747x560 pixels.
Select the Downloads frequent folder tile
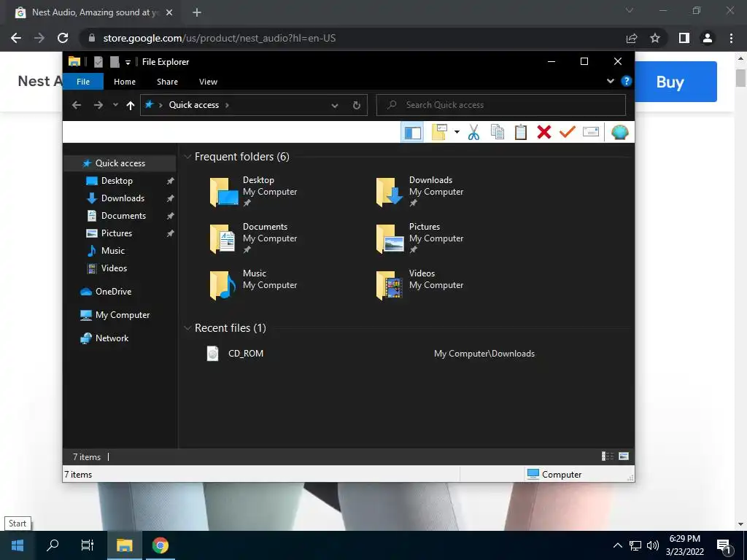[x=420, y=192]
